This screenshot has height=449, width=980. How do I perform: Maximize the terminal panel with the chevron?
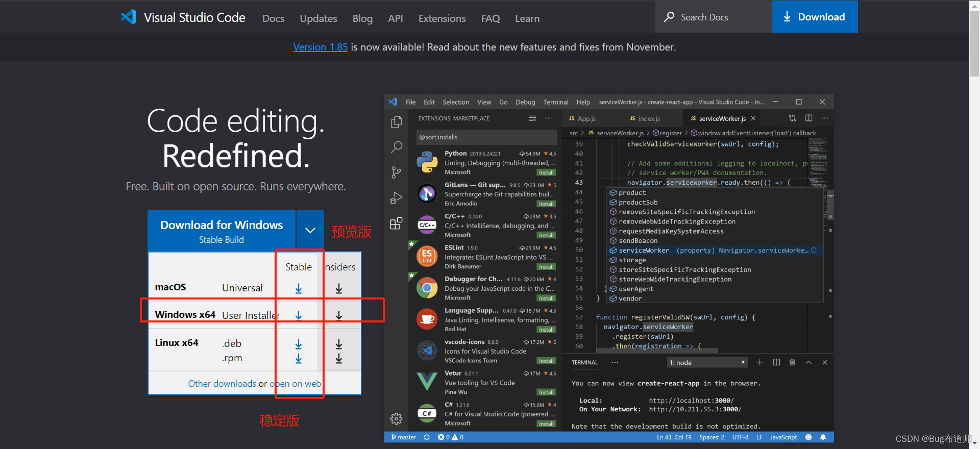click(808, 362)
